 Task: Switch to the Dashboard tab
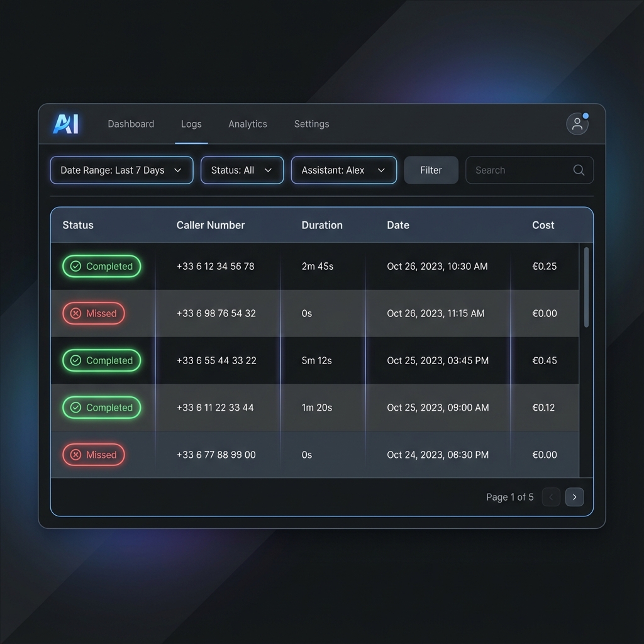pos(131,124)
